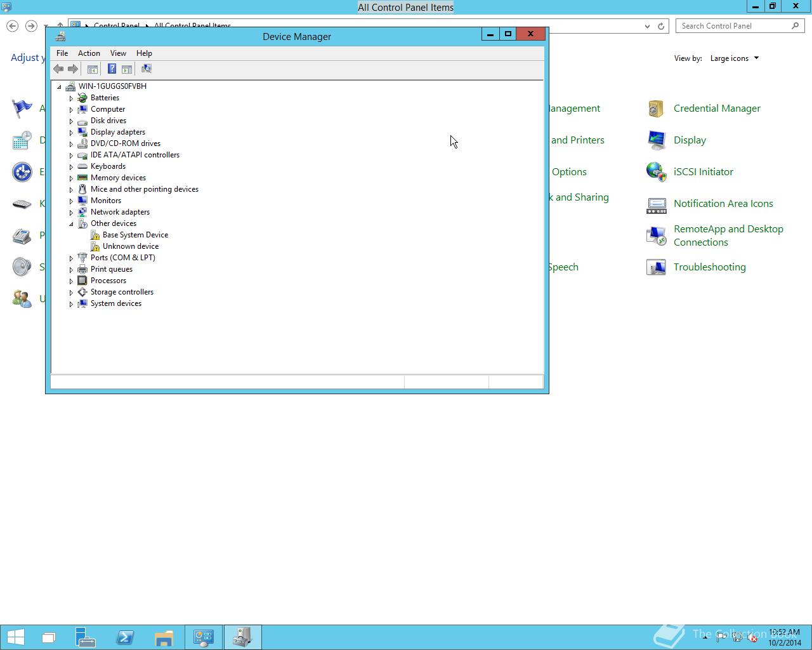Image resolution: width=812 pixels, height=650 pixels.
Task: Click Base System Device warning icon
Action: coord(95,235)
